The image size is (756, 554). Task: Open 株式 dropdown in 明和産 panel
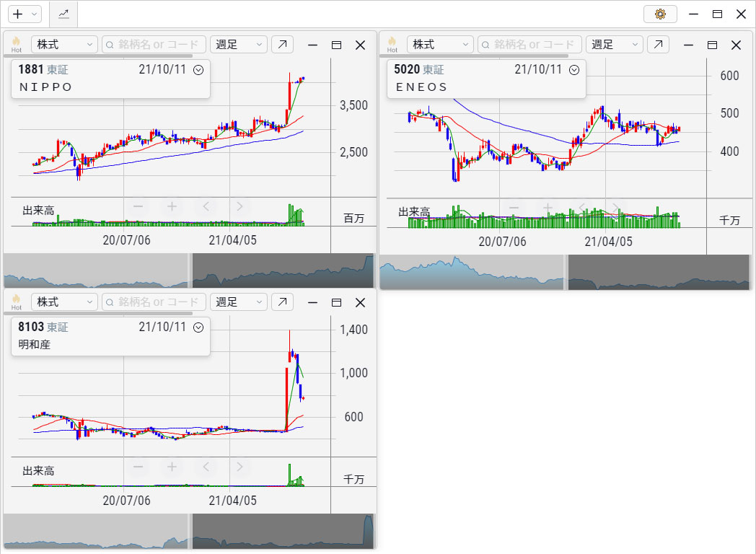[x=64, y=302]
